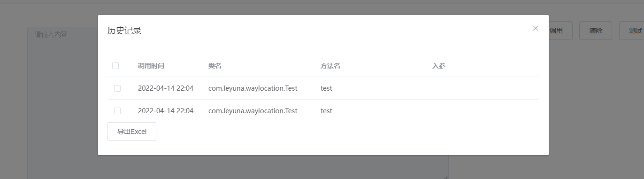
Task: Click the second row's test method name
Action: click(x=326, y=111)
